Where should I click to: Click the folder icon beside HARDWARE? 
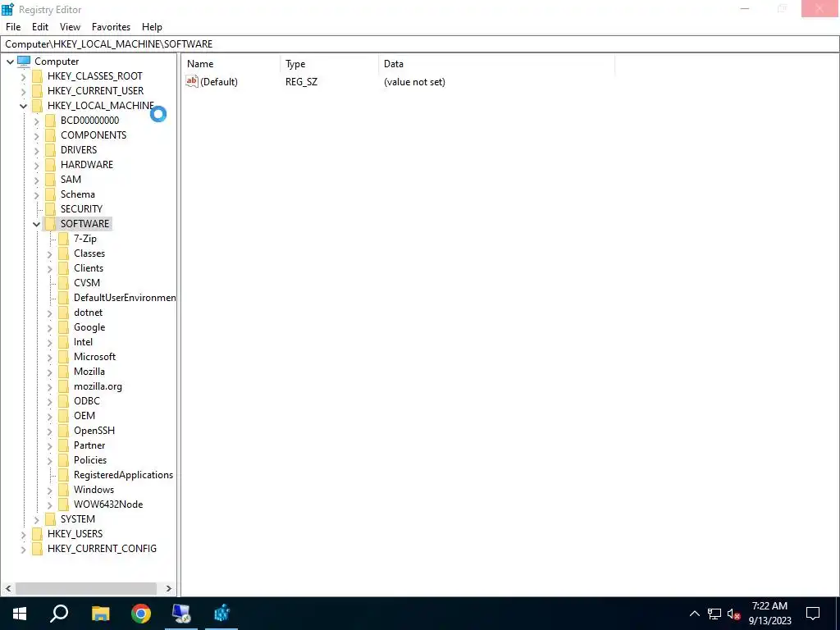(50, 164)
